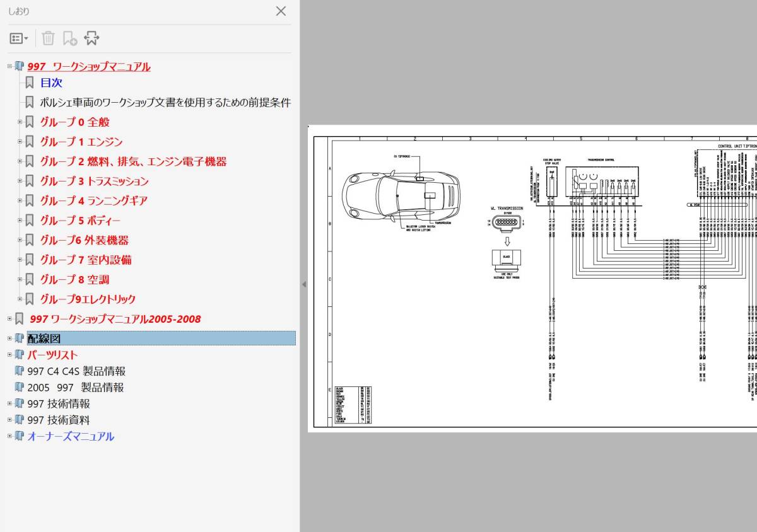Open the 2005 997 製品情報 bookmark

point(76,387)
